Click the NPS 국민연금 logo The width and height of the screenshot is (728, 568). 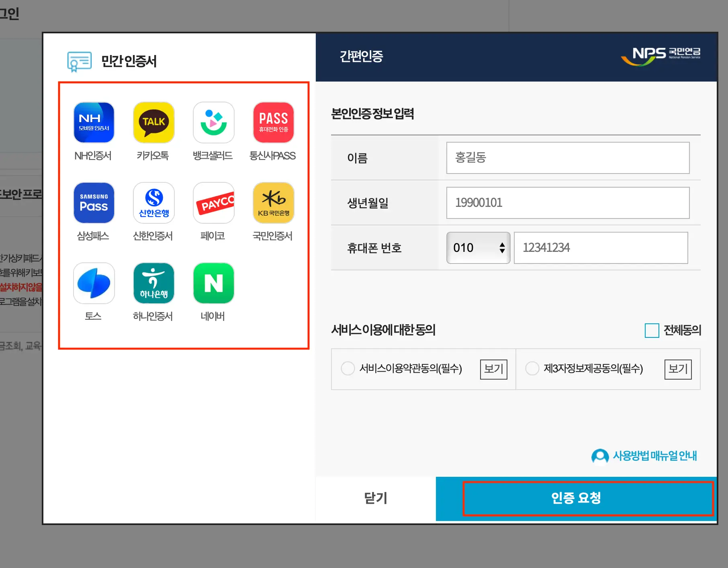pos(661,56)
